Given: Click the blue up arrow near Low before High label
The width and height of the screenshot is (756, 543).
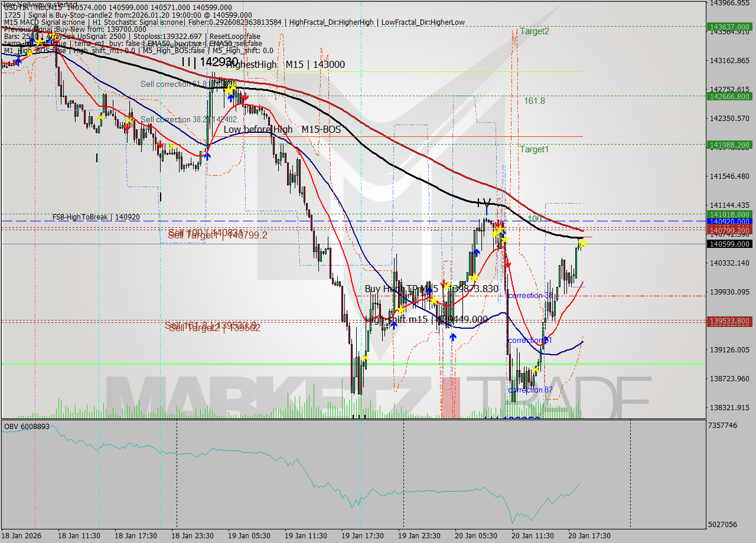Looking at the screenshot, I should [x=208, y=155].
